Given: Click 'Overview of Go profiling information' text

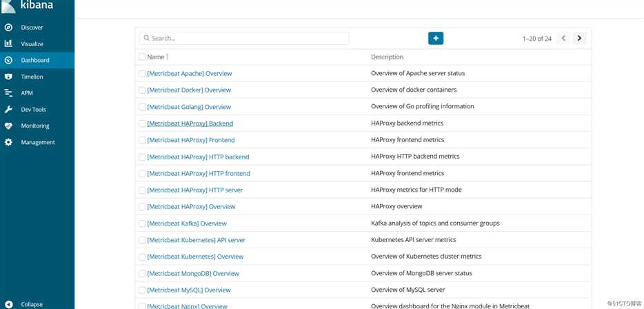Looking at the screenshot, I should [422, 106].
